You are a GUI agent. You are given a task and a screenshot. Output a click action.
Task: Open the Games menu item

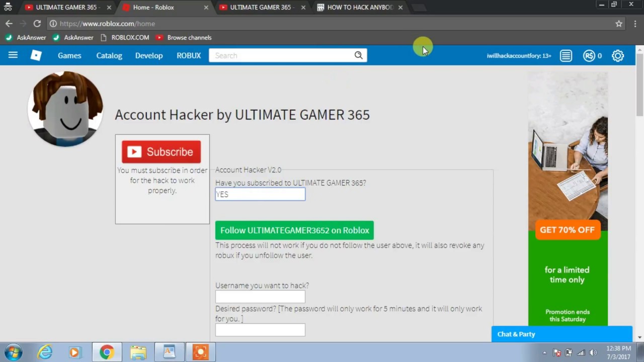[69, 55]
